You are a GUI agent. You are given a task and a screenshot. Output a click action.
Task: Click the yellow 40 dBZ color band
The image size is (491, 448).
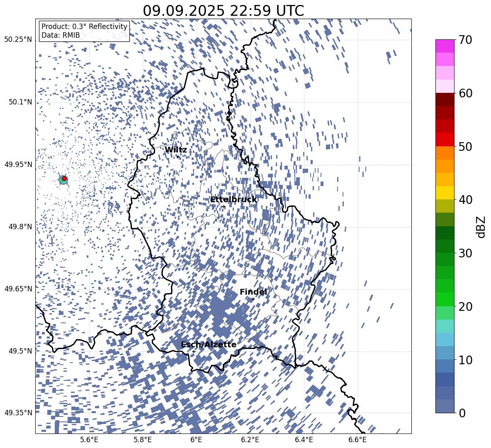445,193
